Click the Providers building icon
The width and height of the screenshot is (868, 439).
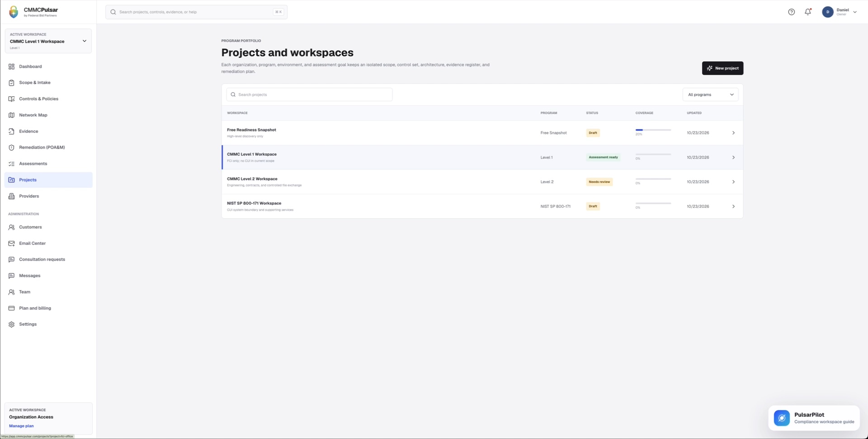pos(11,196)
